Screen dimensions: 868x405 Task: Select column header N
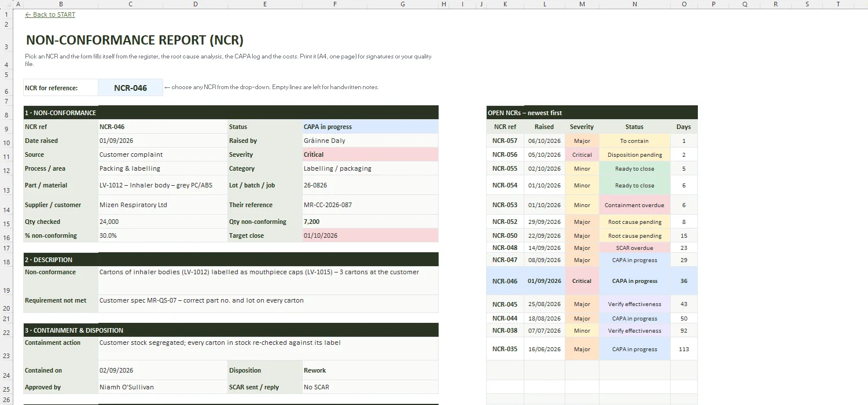[x=635, y=4]
